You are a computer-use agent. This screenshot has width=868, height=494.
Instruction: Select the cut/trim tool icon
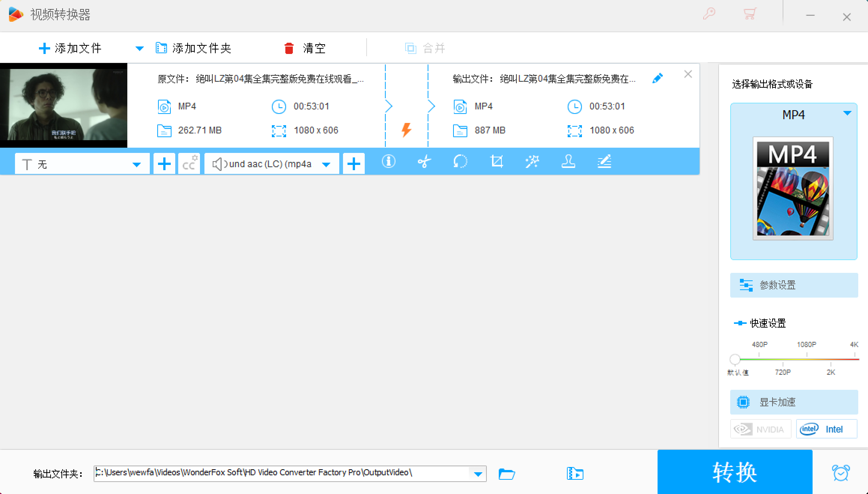(x=424, y=162)
